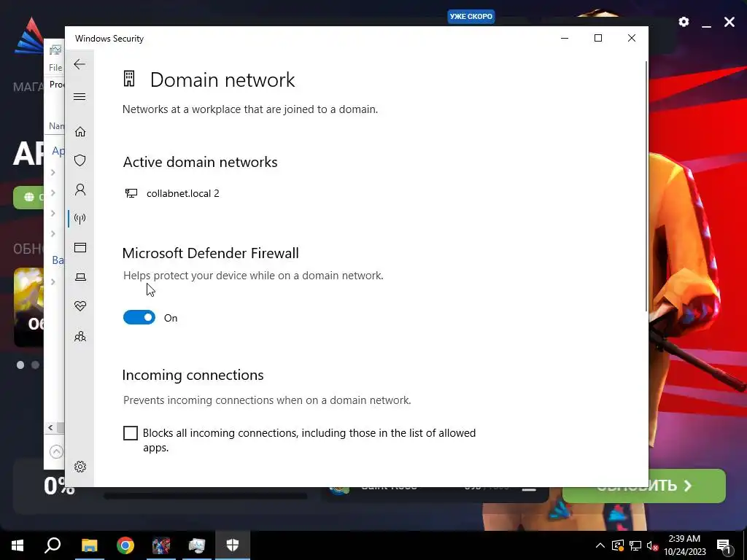Open taskbar Search magnifier
The width and height of the screenshot is (747, 560).
(x=53, y=545)
